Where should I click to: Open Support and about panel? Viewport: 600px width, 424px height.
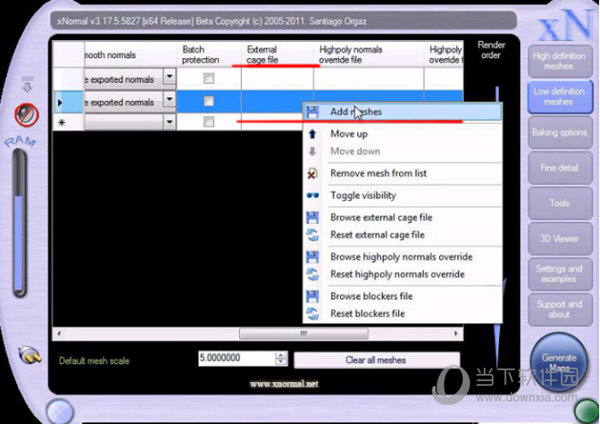click(x=560, y=310)
